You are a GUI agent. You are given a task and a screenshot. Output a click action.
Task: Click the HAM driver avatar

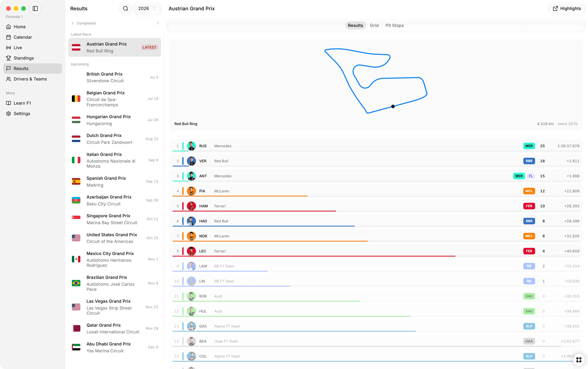(x=191, y=206)
